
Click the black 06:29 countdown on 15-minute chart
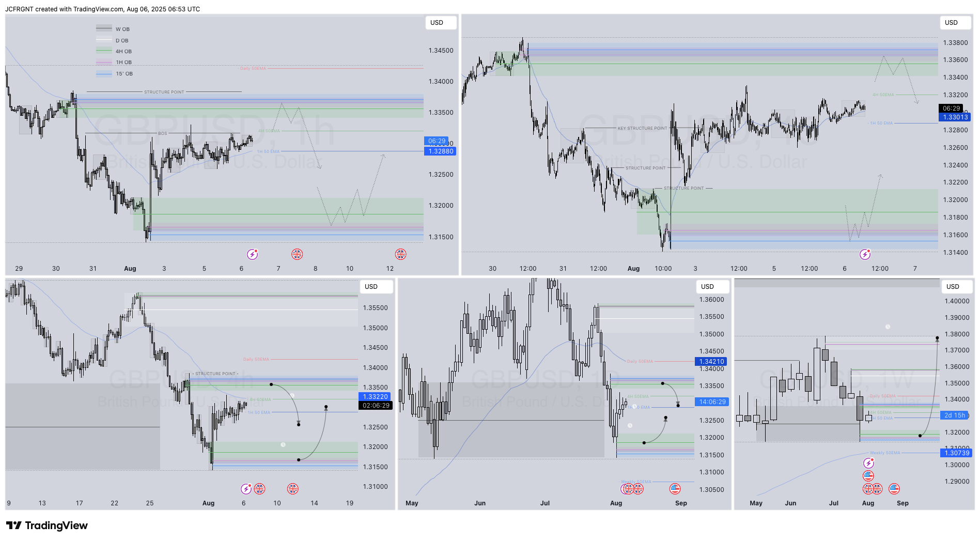[x=951, y=109]
